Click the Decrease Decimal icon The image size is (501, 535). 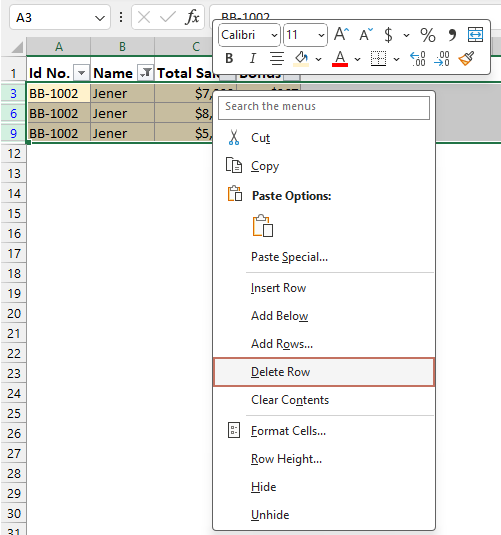[442, 59]
